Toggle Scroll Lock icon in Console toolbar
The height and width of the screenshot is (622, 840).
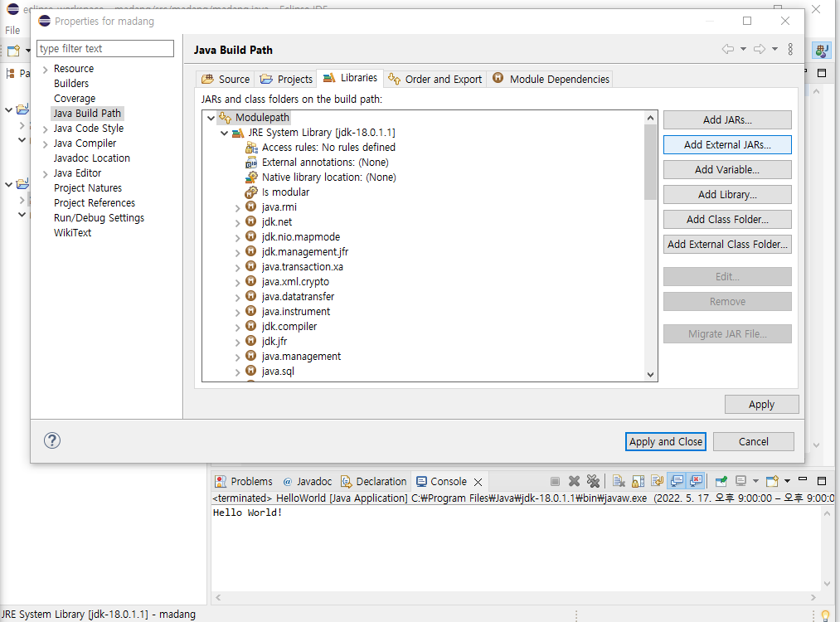[638, 481]
